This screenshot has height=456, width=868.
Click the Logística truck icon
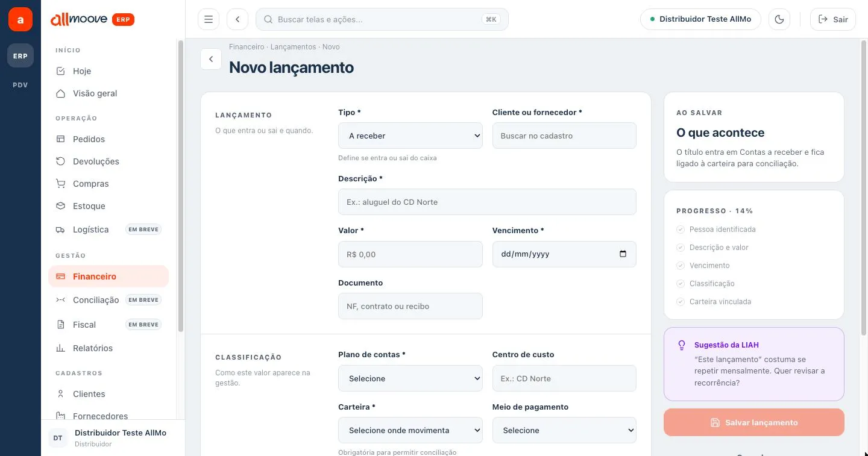pyautogui.click(x=60, y=230)
